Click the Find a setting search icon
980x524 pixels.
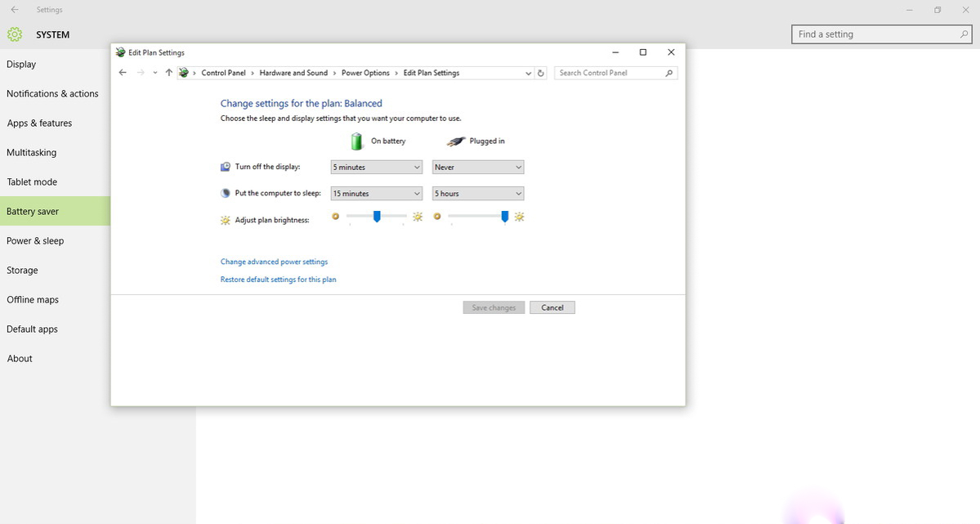[964, 34]
